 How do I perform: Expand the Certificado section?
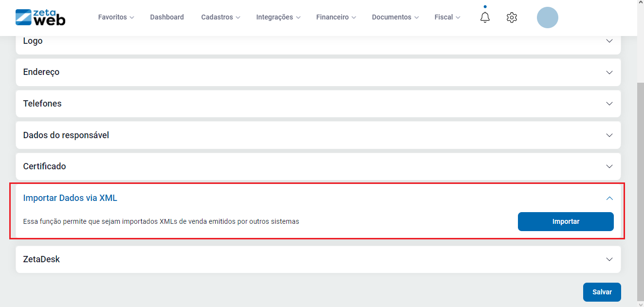coord(609,166)
